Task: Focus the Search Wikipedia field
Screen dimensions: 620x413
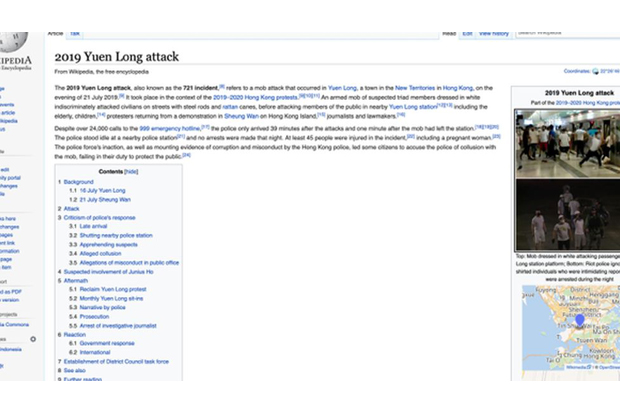Action: [x=568, y=34]
